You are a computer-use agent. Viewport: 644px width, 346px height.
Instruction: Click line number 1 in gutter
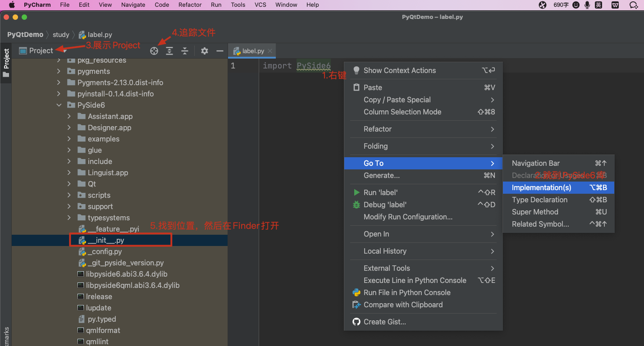tap(233, 66)
